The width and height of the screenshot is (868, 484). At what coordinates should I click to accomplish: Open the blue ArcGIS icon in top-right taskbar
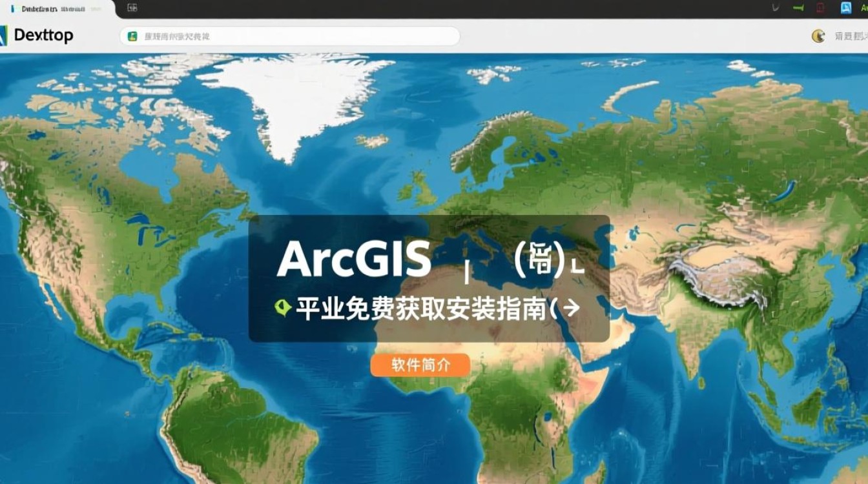847,7
